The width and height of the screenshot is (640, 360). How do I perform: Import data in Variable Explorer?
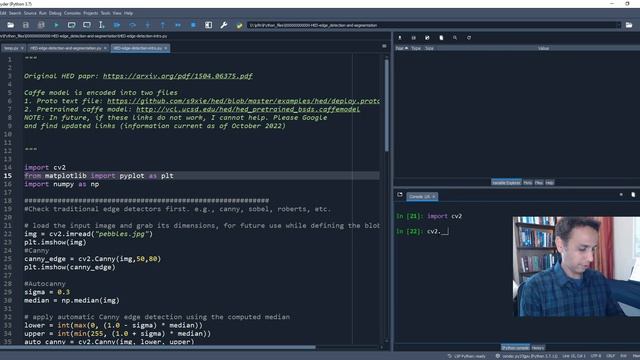point(400,38)
